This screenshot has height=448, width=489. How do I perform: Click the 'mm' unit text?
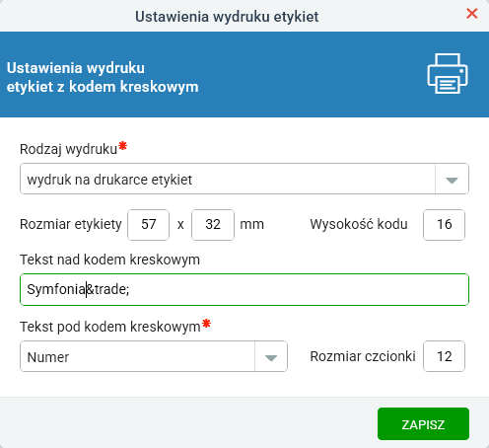click(252, 225)
